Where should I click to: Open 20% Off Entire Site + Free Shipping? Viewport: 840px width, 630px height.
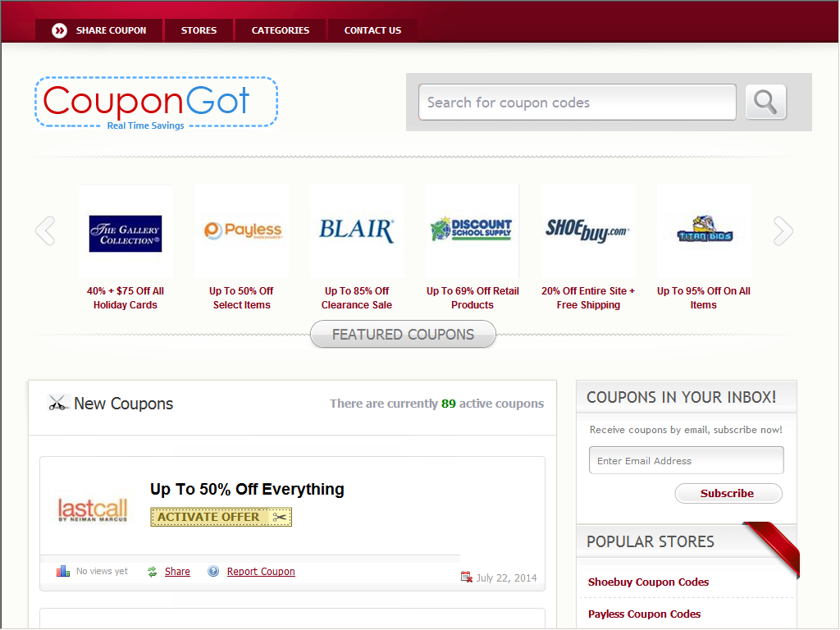[x=588, y=298]
